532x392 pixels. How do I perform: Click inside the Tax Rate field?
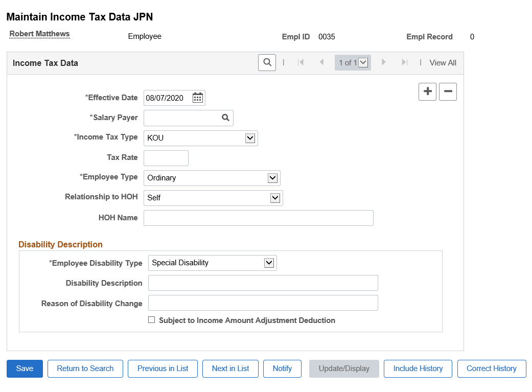(166, 158)
